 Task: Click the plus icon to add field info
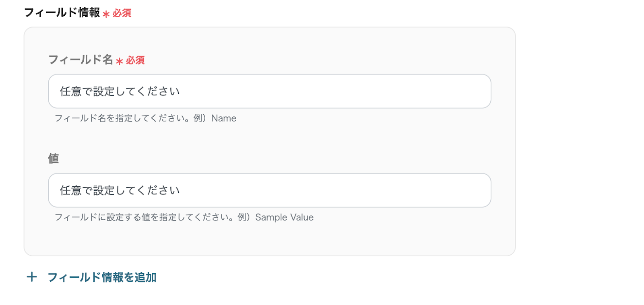point(31,277)
